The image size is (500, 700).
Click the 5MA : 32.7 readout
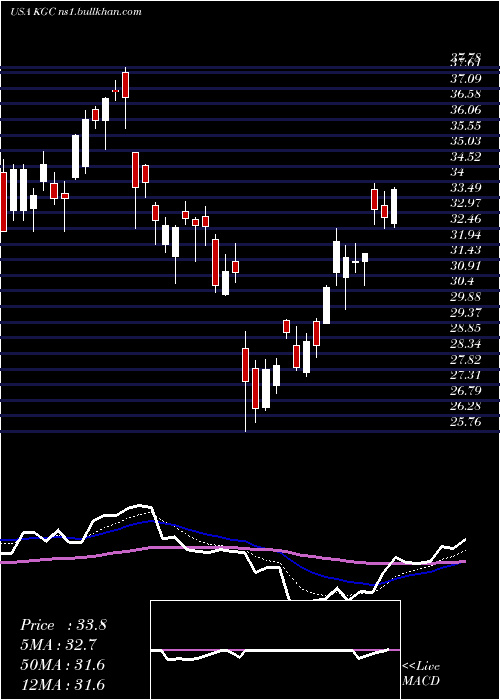pos(59,645)
